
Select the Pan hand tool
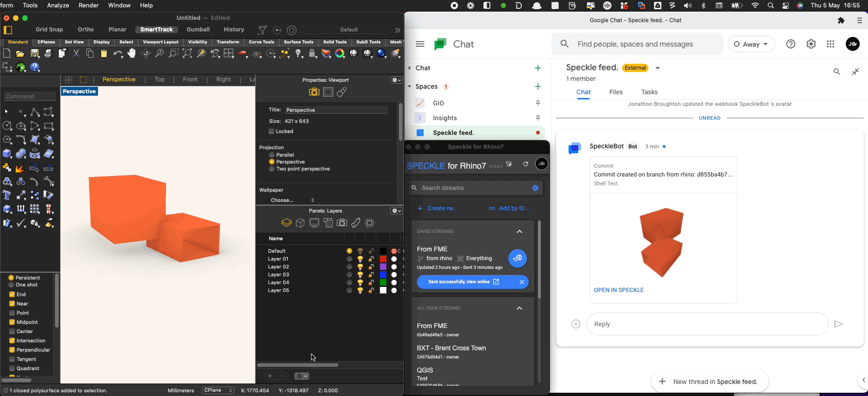(x=132, y=54)
